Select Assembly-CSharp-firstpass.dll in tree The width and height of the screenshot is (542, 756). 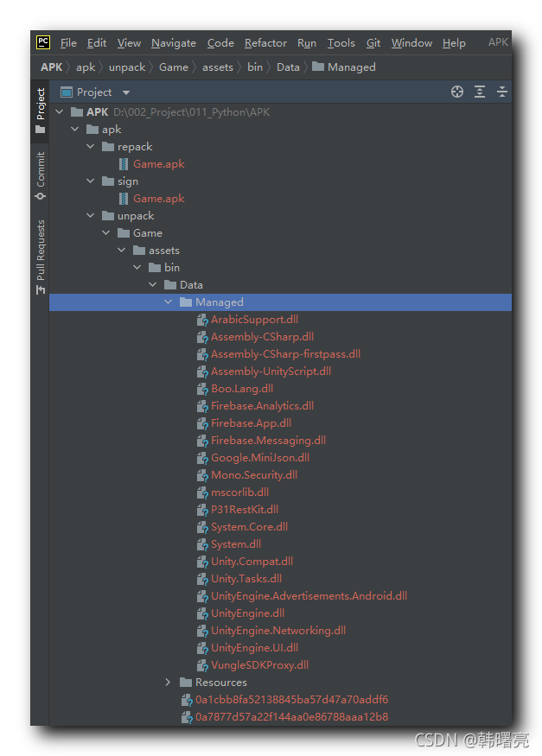[285, 354]
